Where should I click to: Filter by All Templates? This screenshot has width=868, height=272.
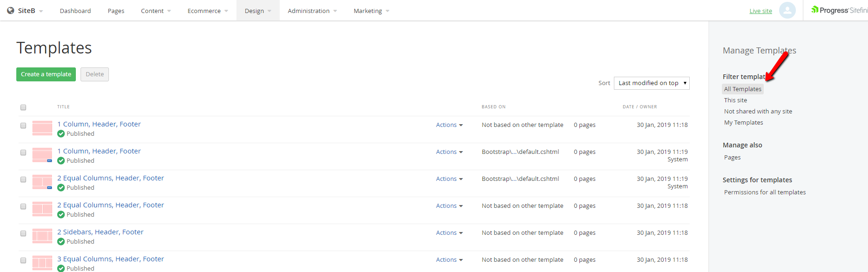point(743,89)
